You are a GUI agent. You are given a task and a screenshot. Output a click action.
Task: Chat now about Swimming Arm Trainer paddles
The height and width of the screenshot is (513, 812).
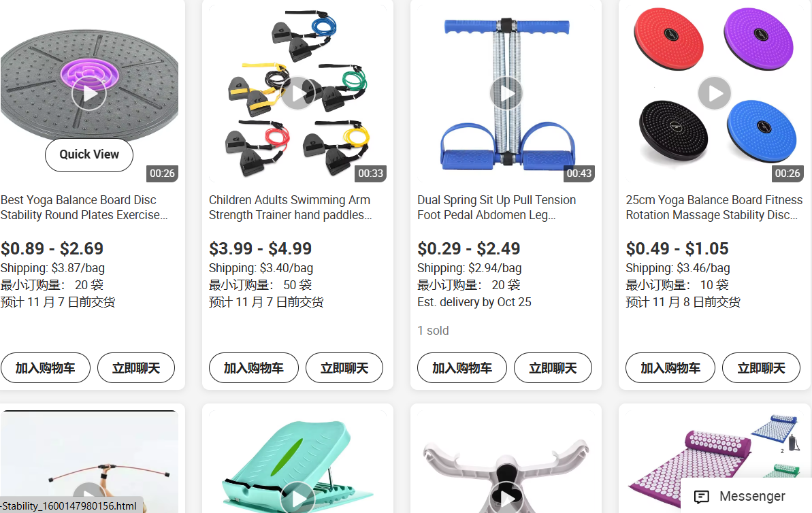[x=344, y=368]
